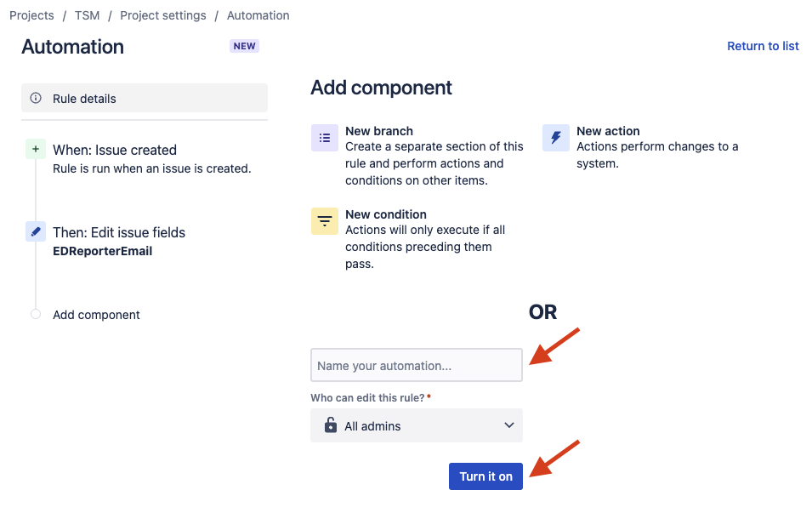The width and height of the screenshot is (812, 513).
Task: Click the green plus trigger icon
Action: [35, 150]
